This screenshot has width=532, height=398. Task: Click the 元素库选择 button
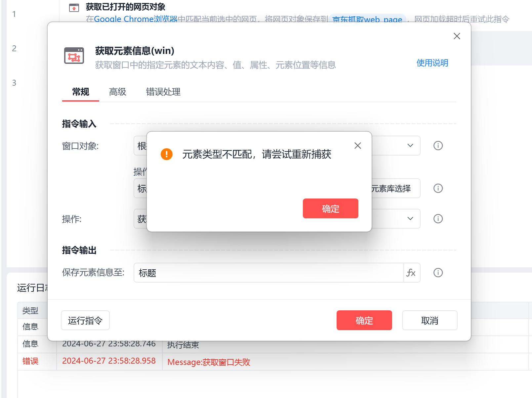tap(391, 188)
